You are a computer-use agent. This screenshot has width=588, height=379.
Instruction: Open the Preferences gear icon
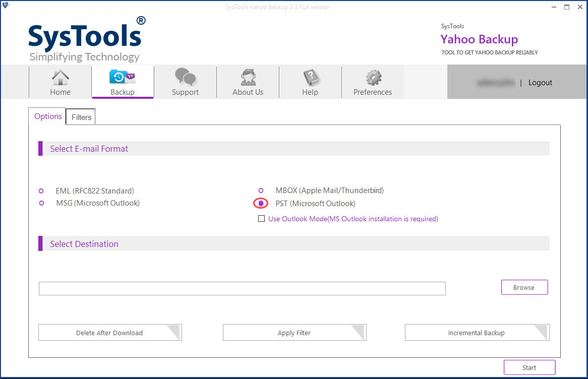[x=373, y=78]
